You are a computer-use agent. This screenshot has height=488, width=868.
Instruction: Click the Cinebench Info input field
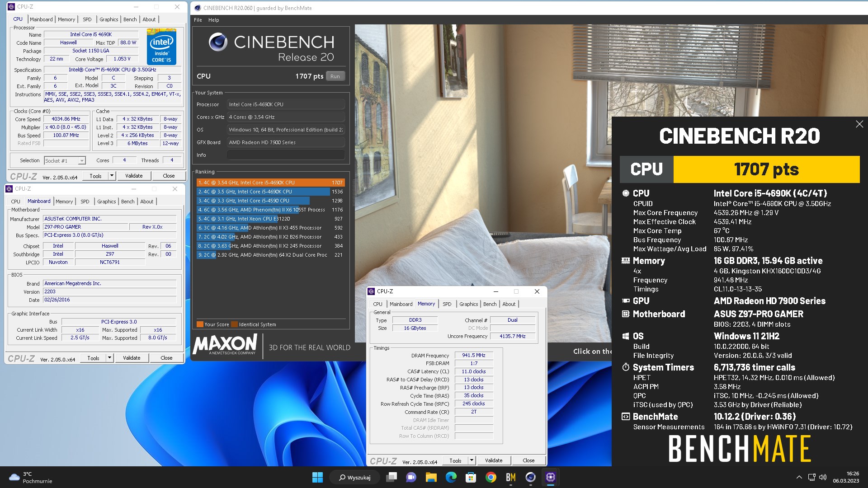click(x=286, y=155)
